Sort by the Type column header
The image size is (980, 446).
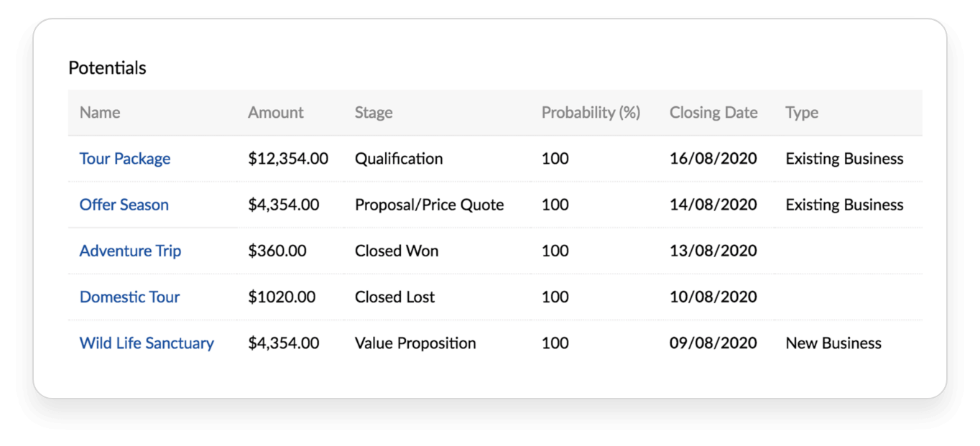[x=802, y=113]
